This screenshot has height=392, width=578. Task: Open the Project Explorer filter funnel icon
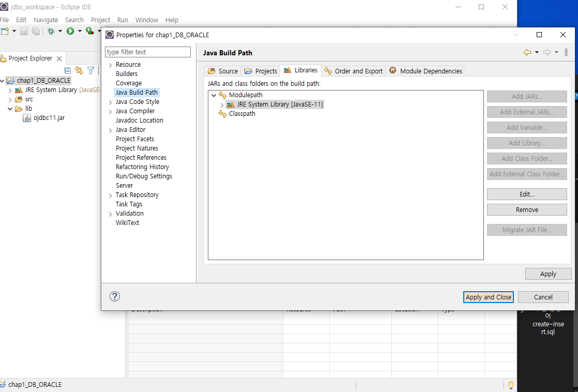(x=90, y=70)
